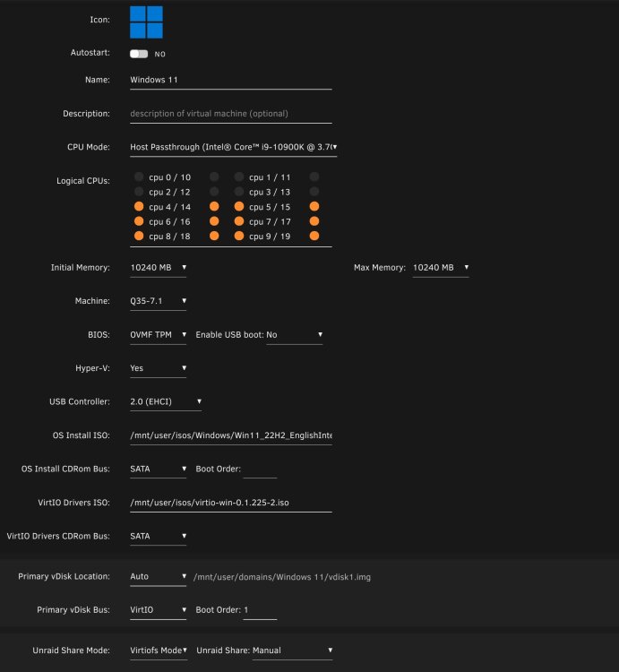Enable logical cpu 2 checkbox

coord(139,192)
